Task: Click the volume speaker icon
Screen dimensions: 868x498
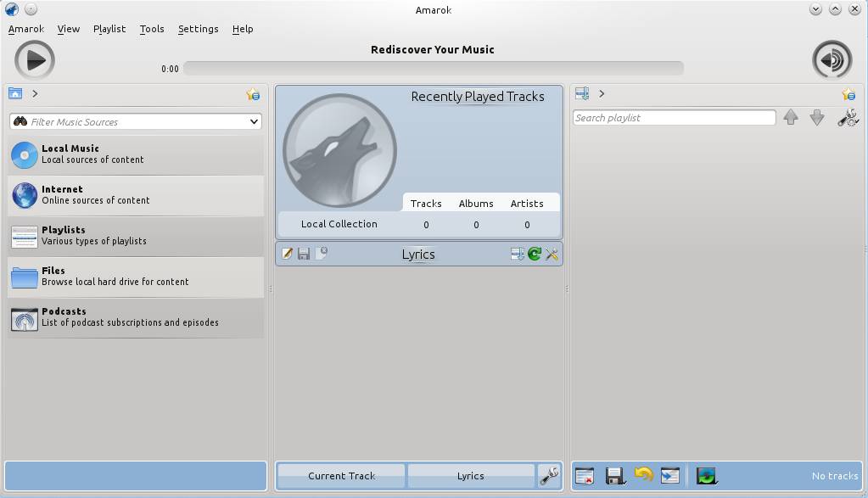Action: (x=832, y=60)
